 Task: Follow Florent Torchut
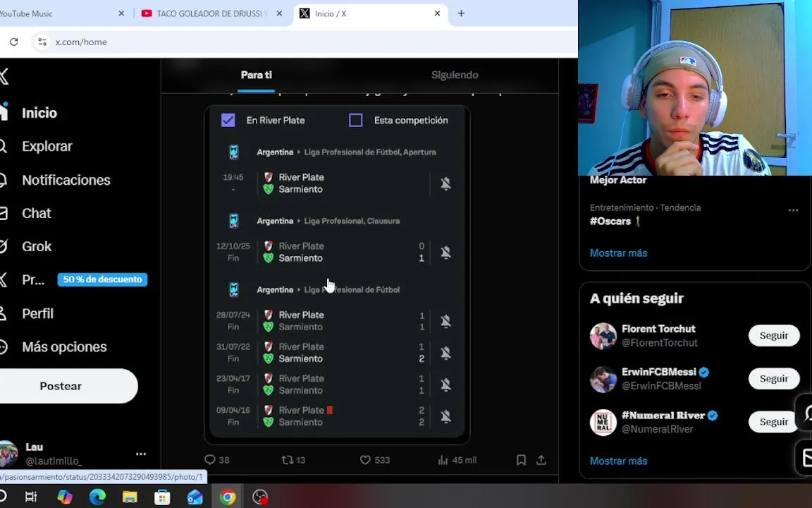point(774,335)
